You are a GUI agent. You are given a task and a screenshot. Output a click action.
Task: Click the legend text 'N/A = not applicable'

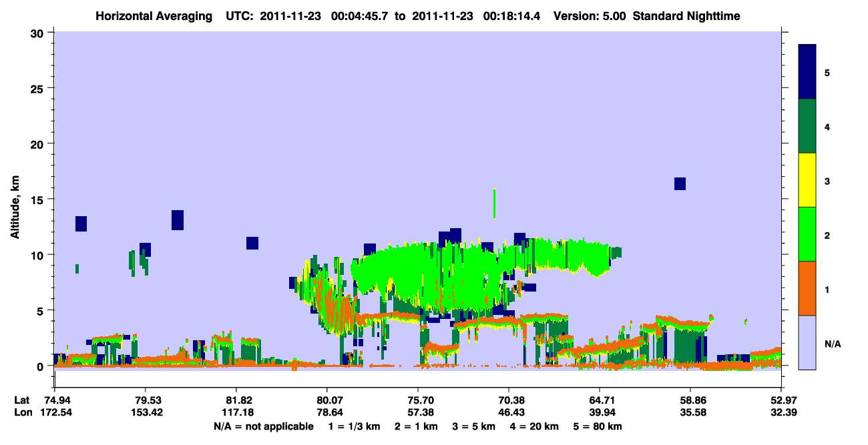point(263,426)
